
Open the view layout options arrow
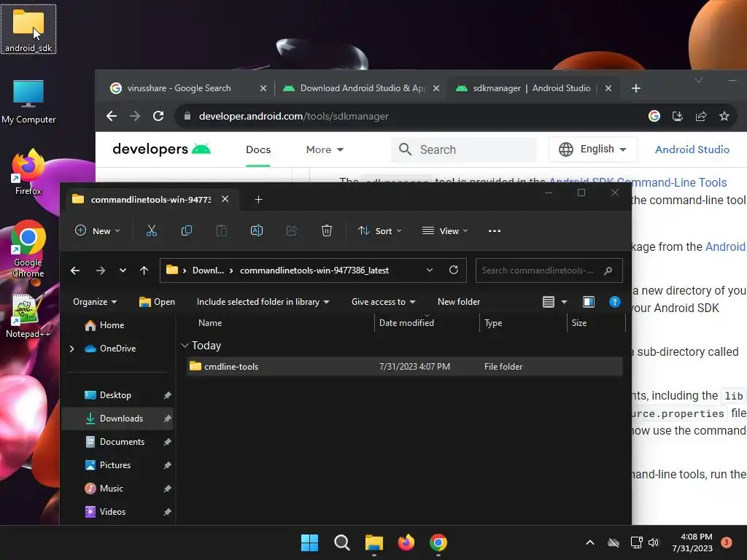[564, 302]
